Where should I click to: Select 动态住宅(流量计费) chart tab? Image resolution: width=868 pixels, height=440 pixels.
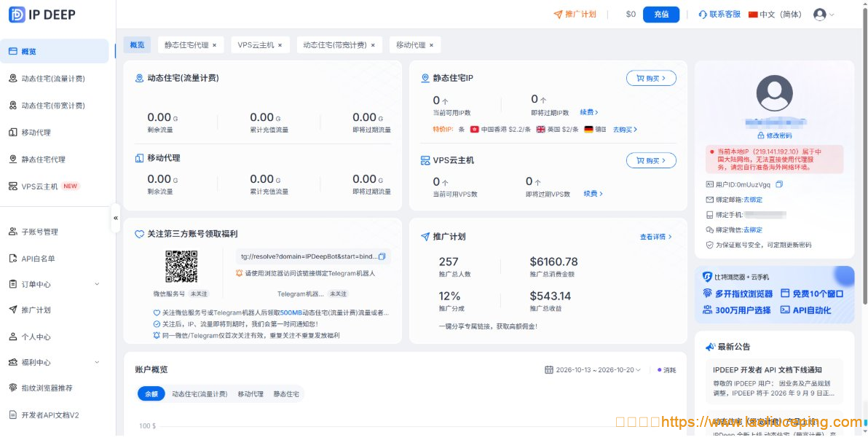[x=200, y=394]
